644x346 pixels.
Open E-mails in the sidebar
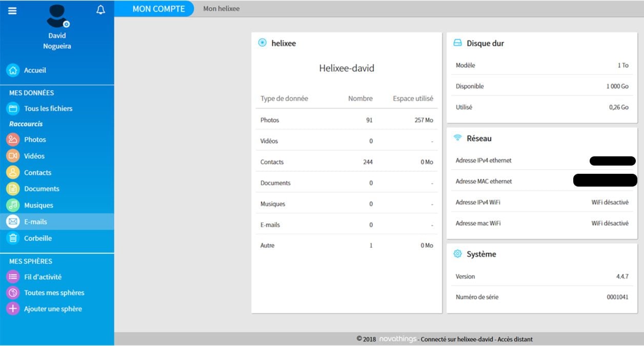click(35, 222)
